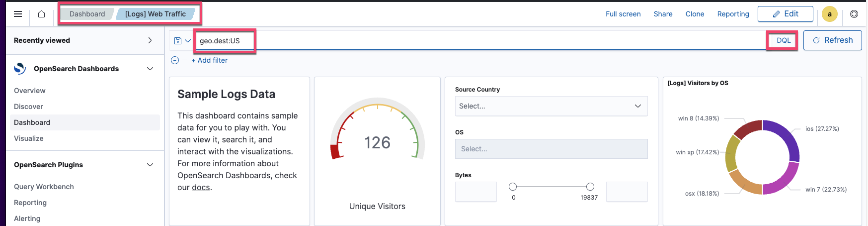This screenshot has height=226, width=868.
Task: Open Alerting plugin in sidebar
Action: [x=27, y=219]
